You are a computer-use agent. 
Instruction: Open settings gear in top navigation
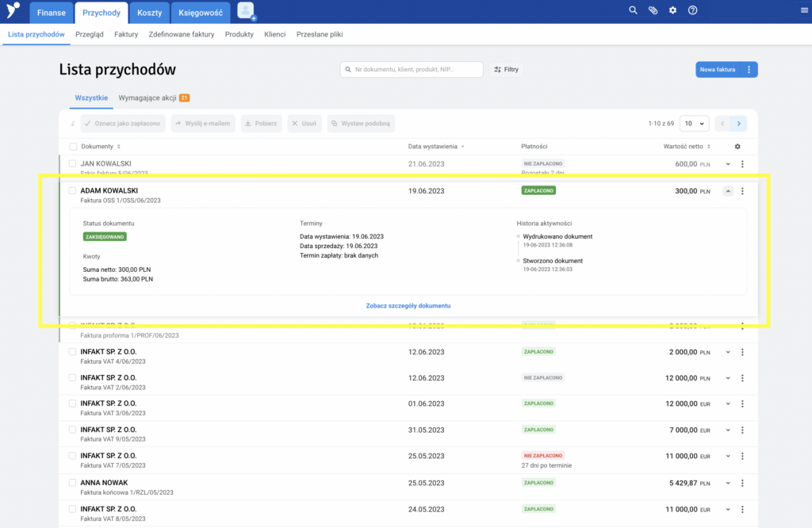coord(672,10)
